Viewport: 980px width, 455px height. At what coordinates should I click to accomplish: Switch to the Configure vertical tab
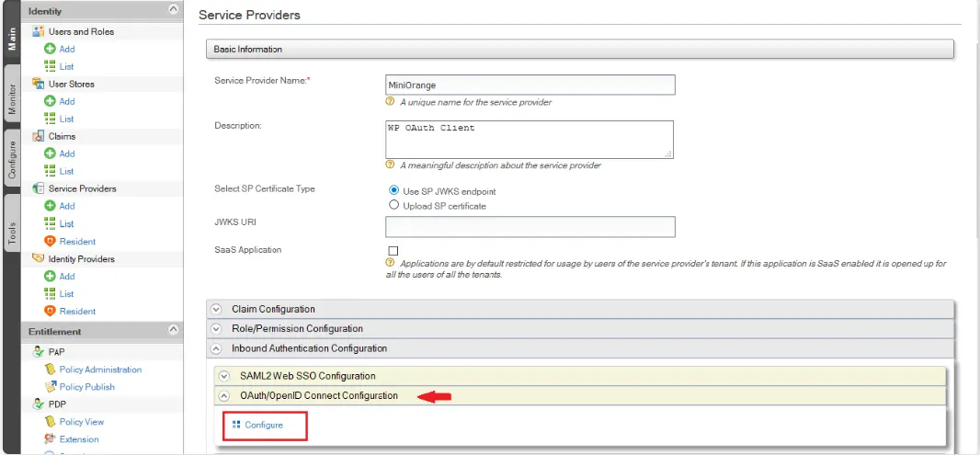pyautogui.click(x=11, y=160)
